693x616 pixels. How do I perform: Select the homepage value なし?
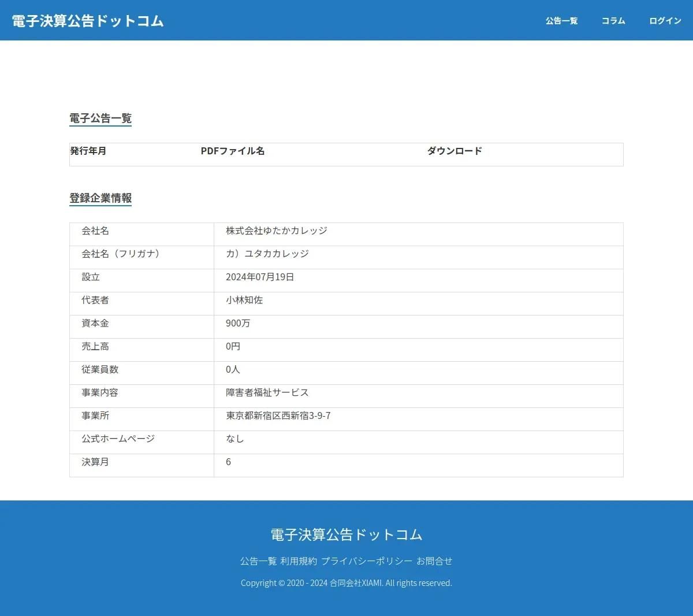coord(235,439)
